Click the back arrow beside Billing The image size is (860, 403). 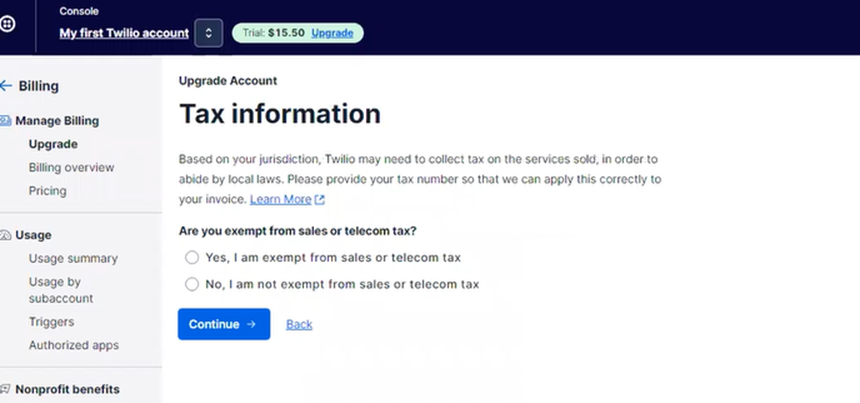[x=6, y=86]
